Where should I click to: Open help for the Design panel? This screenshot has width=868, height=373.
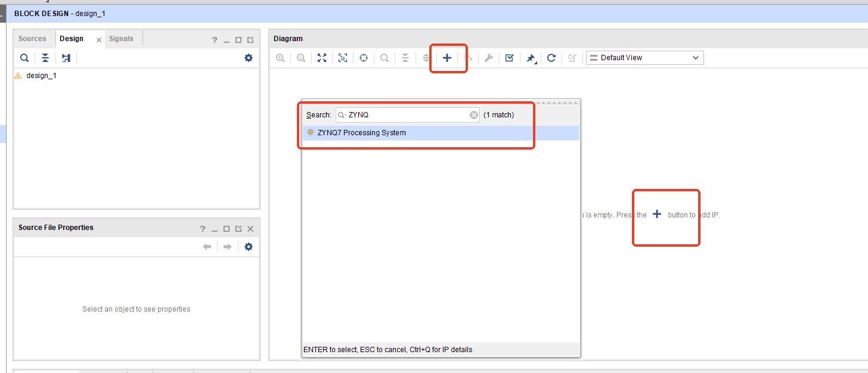(x=215, y=41)
